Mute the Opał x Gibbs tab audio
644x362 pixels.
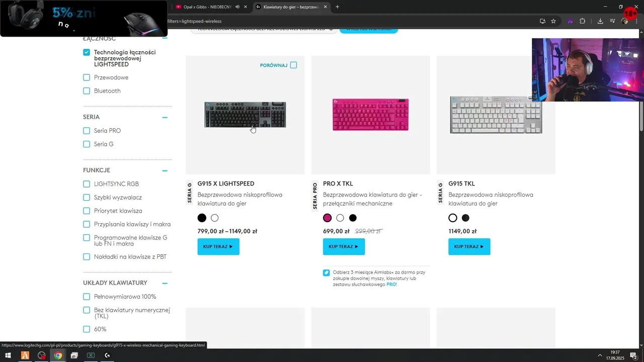(237, 7)
